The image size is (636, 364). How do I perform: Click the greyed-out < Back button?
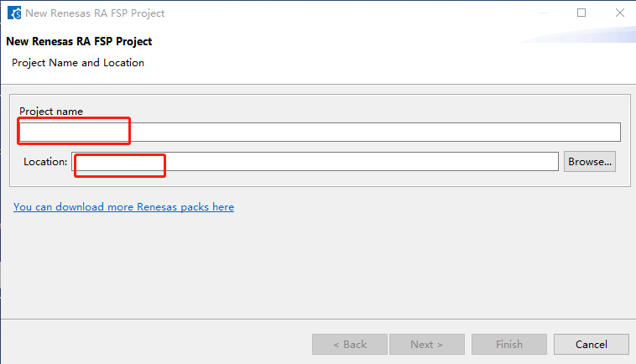(350, 344)
